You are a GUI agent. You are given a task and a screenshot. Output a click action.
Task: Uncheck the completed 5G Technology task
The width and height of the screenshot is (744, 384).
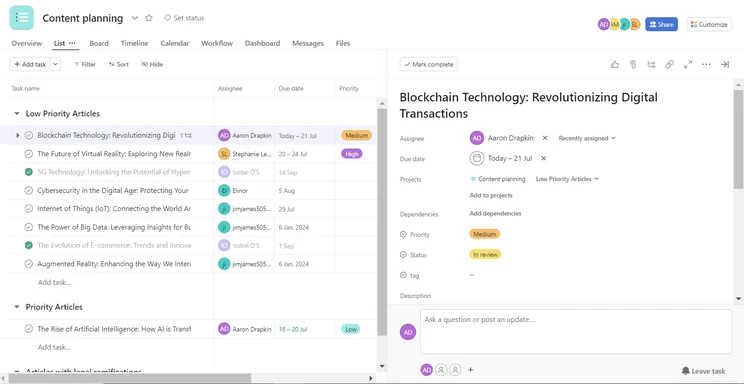[28, 172]
